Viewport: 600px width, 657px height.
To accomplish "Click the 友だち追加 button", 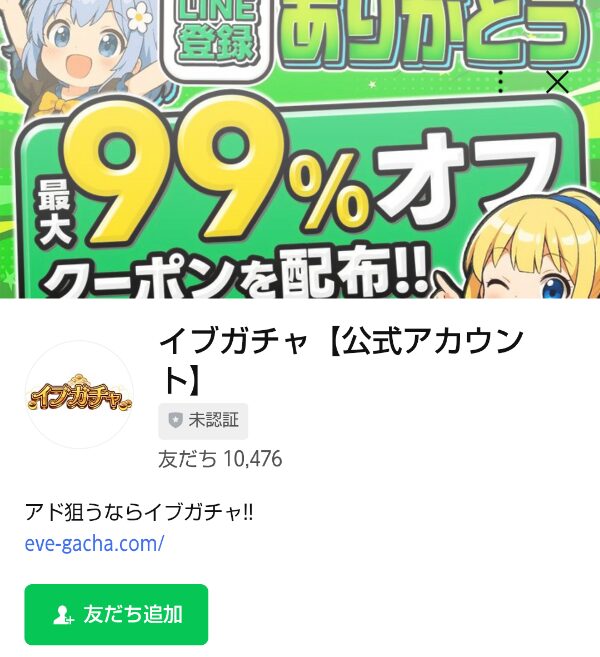I will click(x=116, y=615).
